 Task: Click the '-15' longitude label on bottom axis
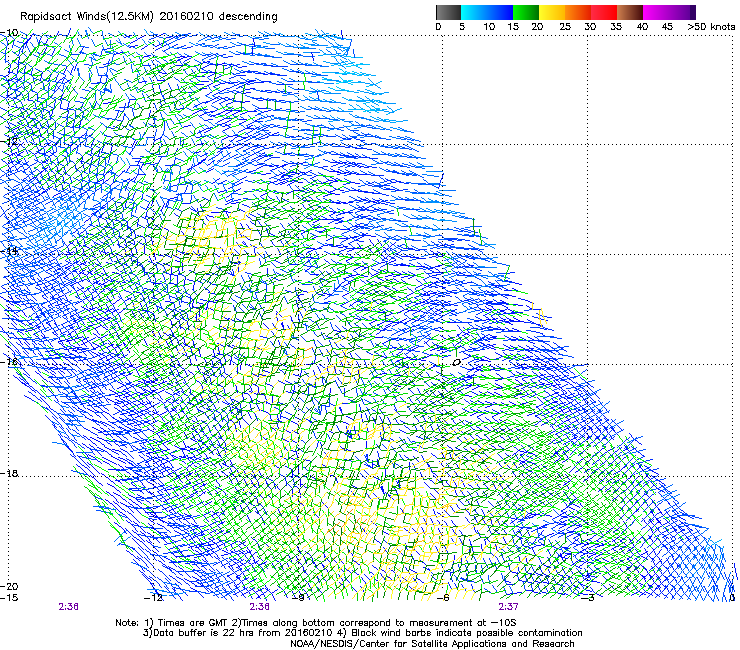click(x=9, y=598)
